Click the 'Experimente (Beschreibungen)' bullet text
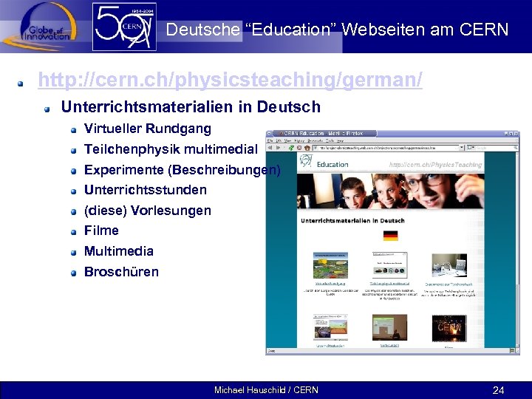The image size is (532, 399). click(183, 170)
